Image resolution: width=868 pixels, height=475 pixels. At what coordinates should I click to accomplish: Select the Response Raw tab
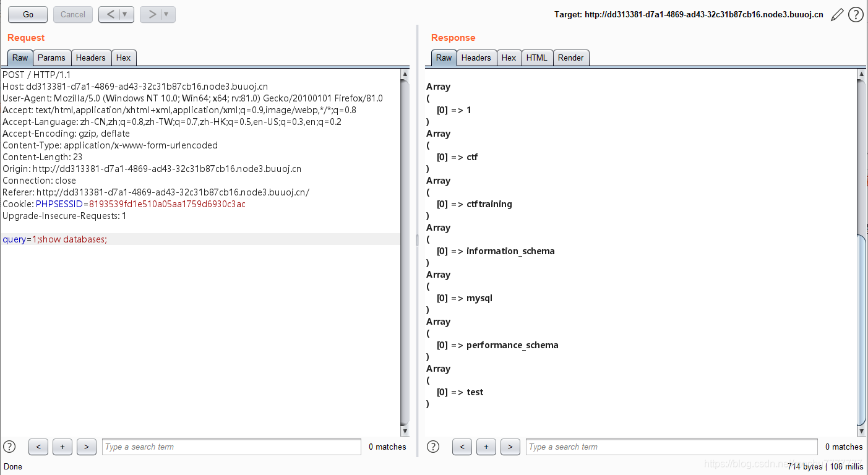pos(444,58)
